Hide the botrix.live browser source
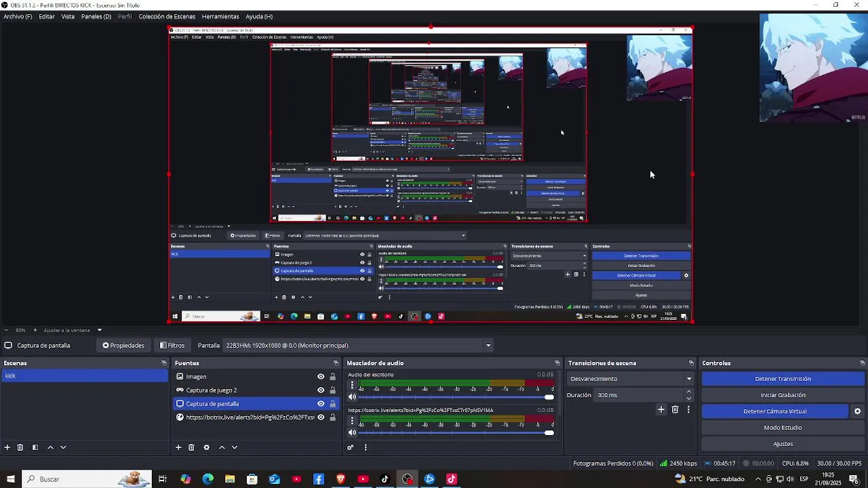This screenshot has width=868, height=488. [x=321, y=418]
